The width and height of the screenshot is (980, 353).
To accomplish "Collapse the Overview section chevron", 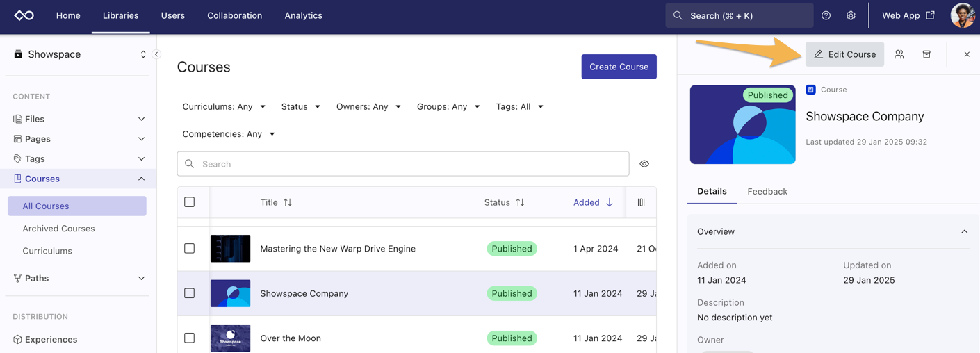I will pos(964,232).
